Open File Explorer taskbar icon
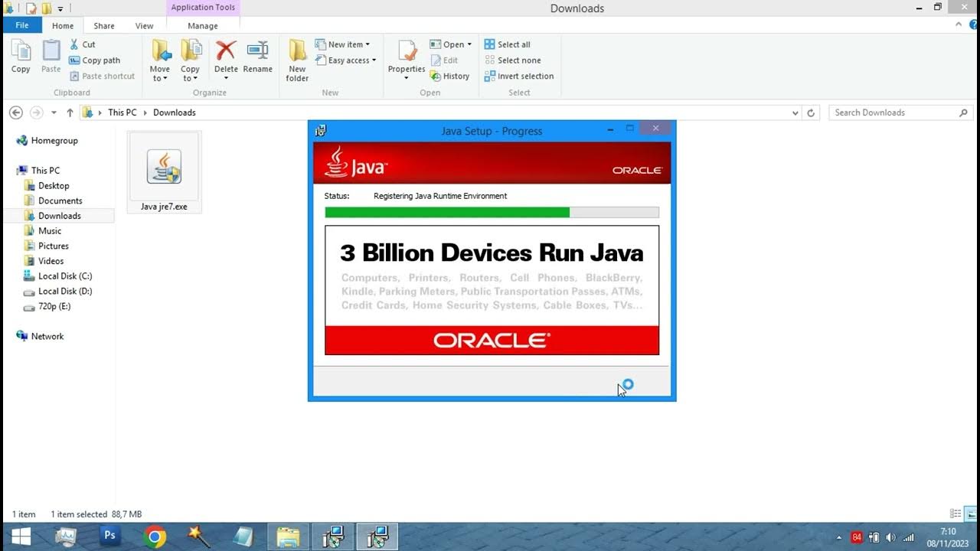Image resolution: width=980 pixels, height=551 pixels. pos(288,536)
